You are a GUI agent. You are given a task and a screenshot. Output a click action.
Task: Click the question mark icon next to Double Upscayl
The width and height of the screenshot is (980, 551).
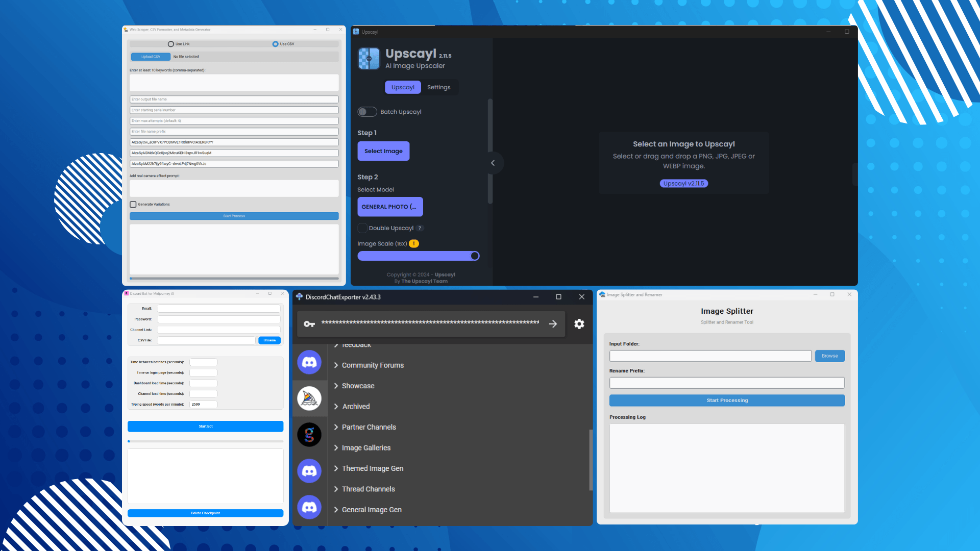click(420, 228)
